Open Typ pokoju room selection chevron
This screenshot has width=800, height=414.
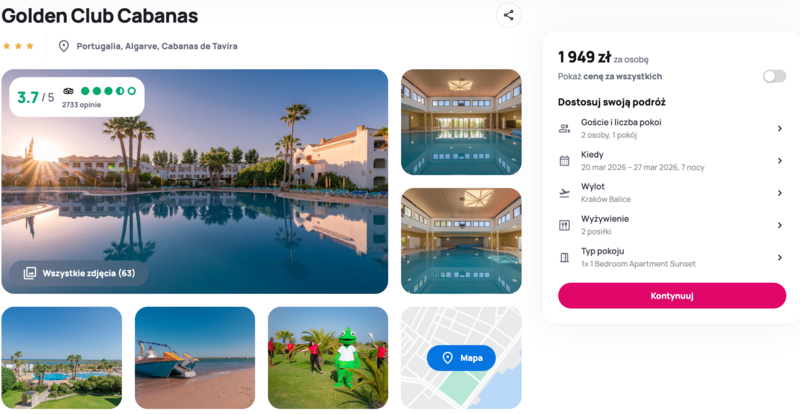pos(780,258)
